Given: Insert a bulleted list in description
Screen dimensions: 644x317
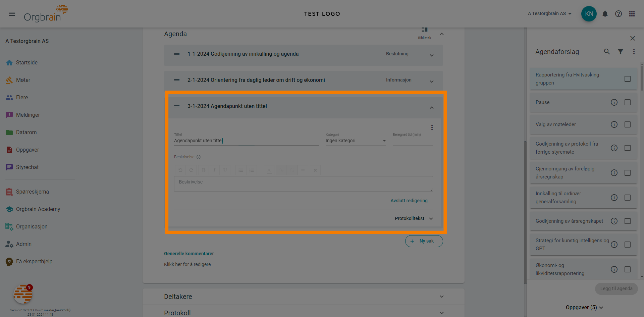Looking at the screenshot, I should coord(241,170).
